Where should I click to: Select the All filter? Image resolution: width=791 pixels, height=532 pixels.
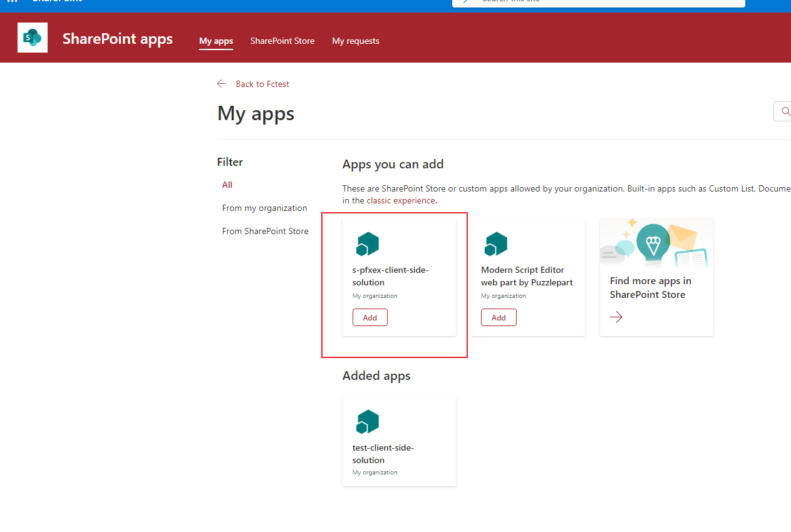point(227,185)
